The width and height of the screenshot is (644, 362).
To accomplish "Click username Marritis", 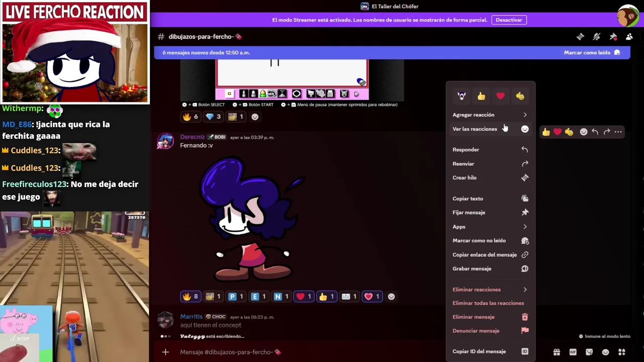I will 191,317.
